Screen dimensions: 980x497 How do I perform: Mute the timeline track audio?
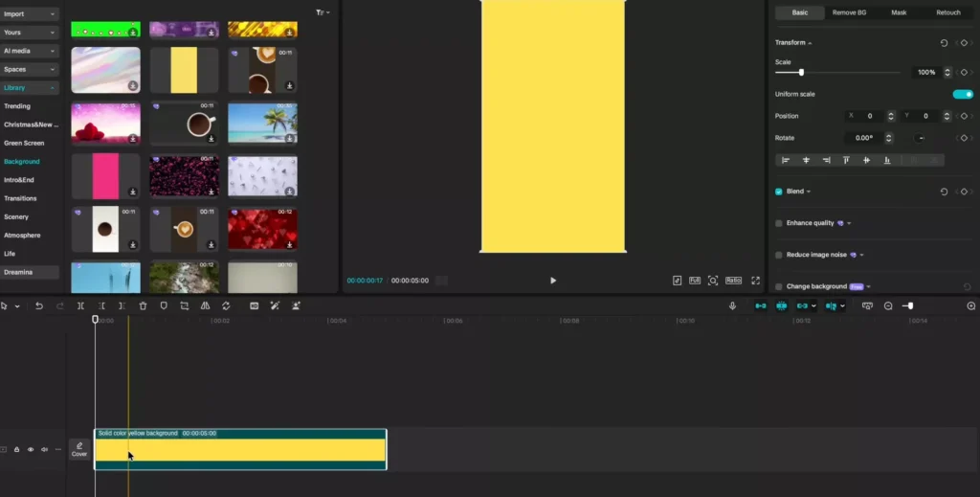click(44, 449)
